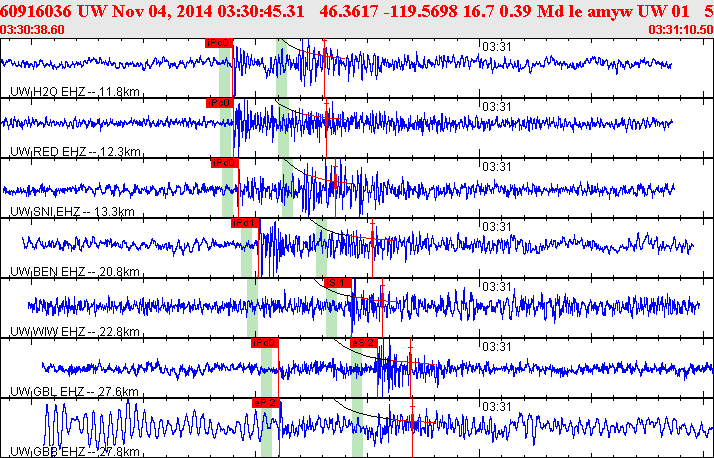This screenshot has height=458, width=714.
Task: Click the start time 03:30:38.60 label
Action: tap(33, 30)
